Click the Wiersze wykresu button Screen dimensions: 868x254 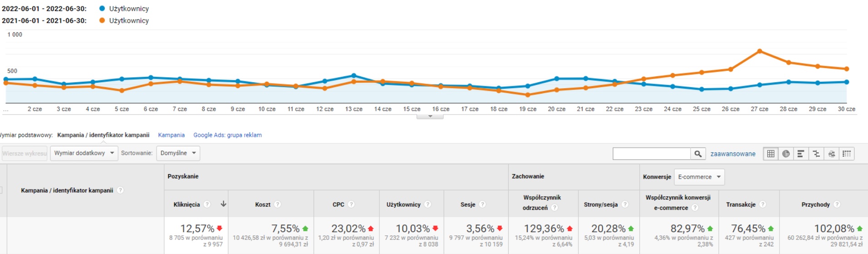click(25, 153)
